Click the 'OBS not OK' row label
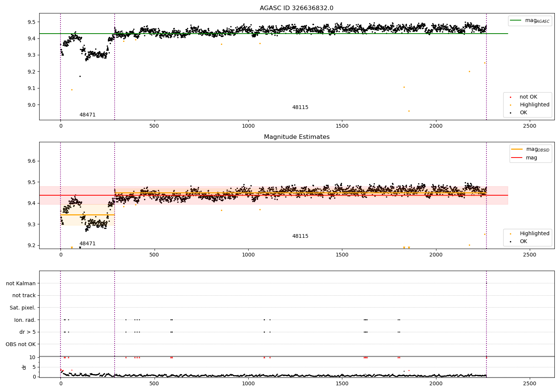The image size is (560, 392). (21, 344)
